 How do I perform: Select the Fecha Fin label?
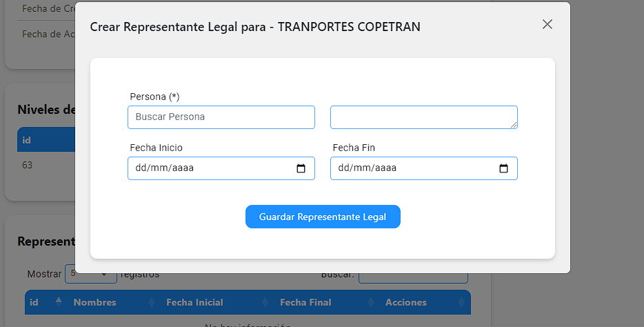354,148
